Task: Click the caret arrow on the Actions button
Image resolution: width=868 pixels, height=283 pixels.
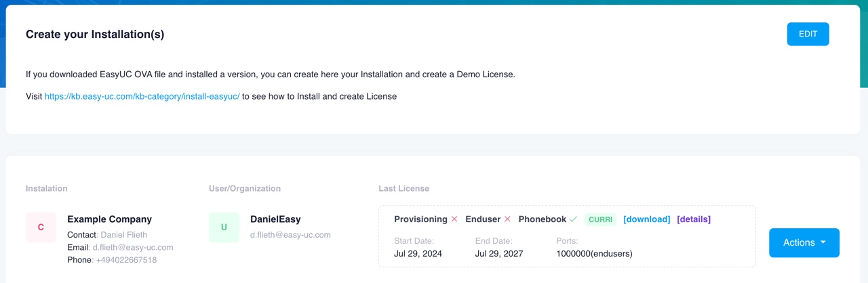Action: point(823,242)
